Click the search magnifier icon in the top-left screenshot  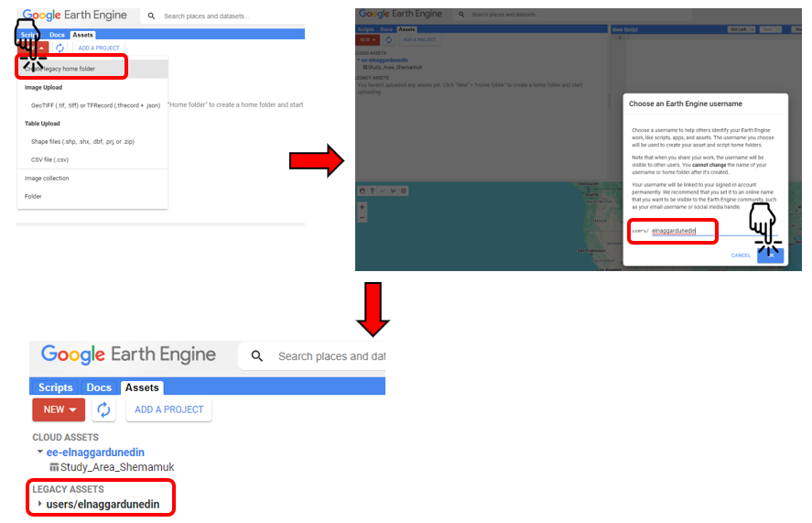[x=151, y=16]
